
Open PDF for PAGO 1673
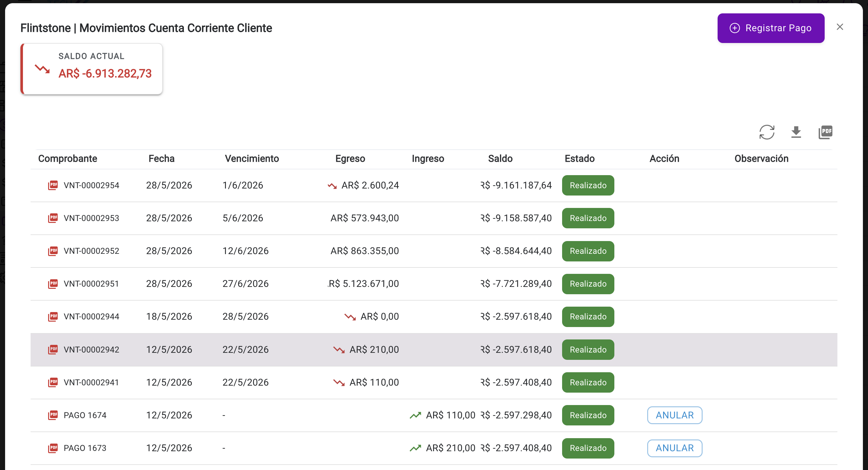coord(53,448)
